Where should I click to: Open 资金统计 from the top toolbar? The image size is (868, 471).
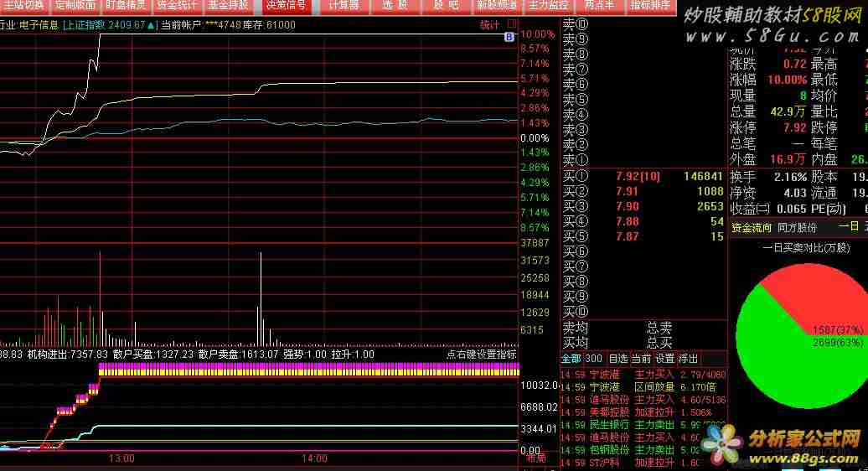pos(177,5)
